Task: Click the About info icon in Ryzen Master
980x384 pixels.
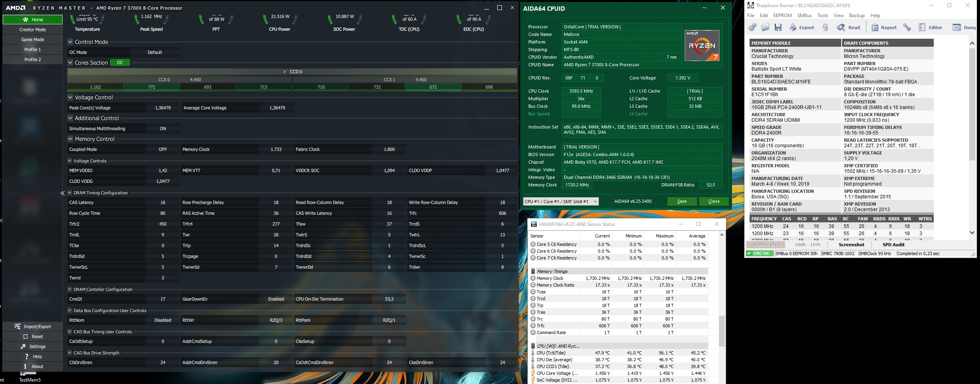Action: pos(25,366)
